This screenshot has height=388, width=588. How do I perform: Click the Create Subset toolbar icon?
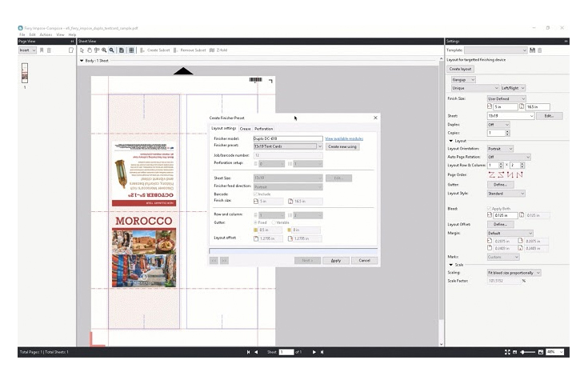(x=143, y=50)
